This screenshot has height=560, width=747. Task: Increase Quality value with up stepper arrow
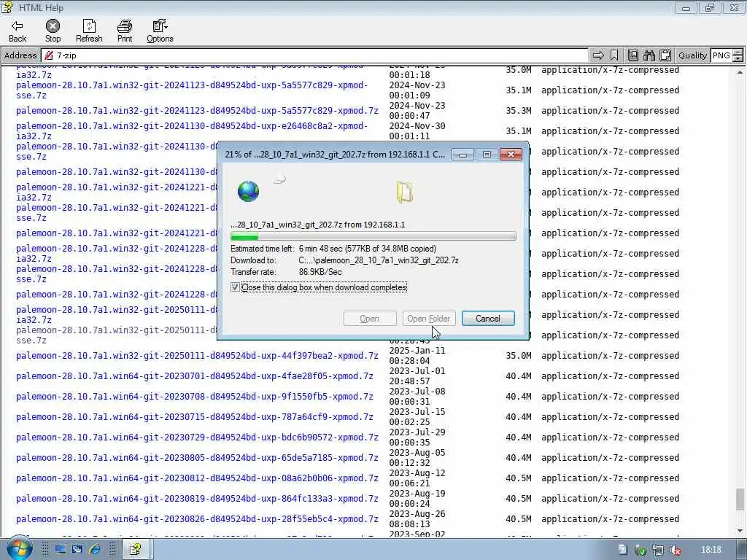(738, 52)
